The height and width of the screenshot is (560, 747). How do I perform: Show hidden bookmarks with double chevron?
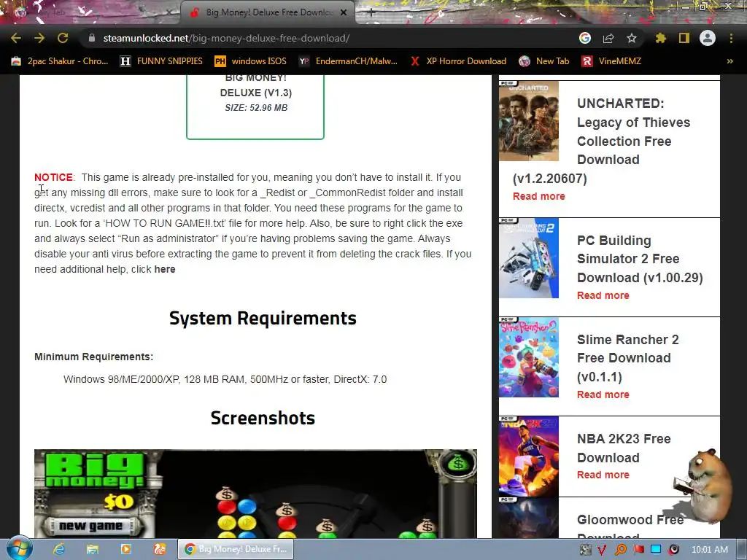coord(729,61)
